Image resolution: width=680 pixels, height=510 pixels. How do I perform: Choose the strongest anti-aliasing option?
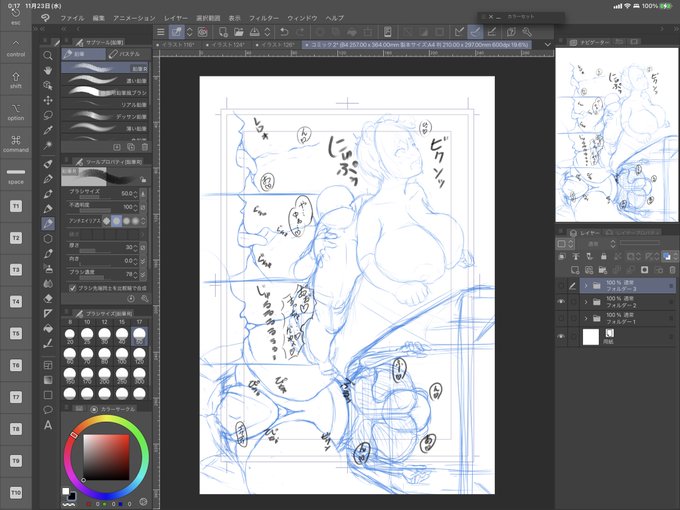coord(135,221)
